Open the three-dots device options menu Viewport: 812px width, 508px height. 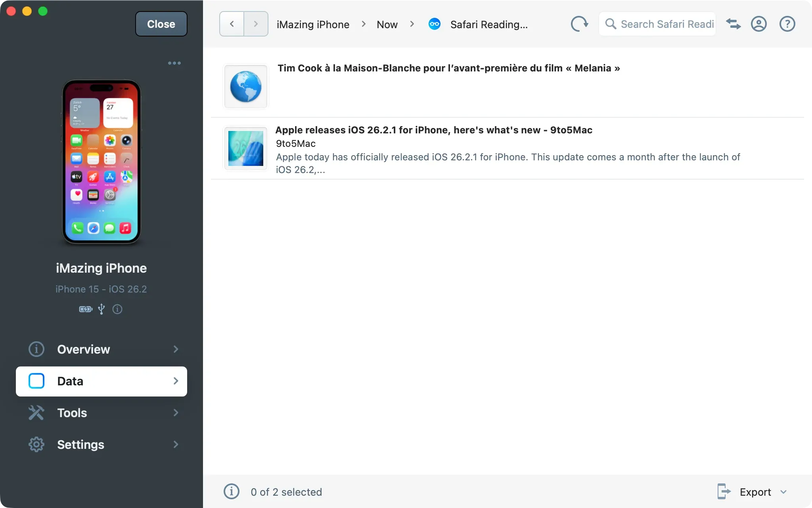point(174,63)
